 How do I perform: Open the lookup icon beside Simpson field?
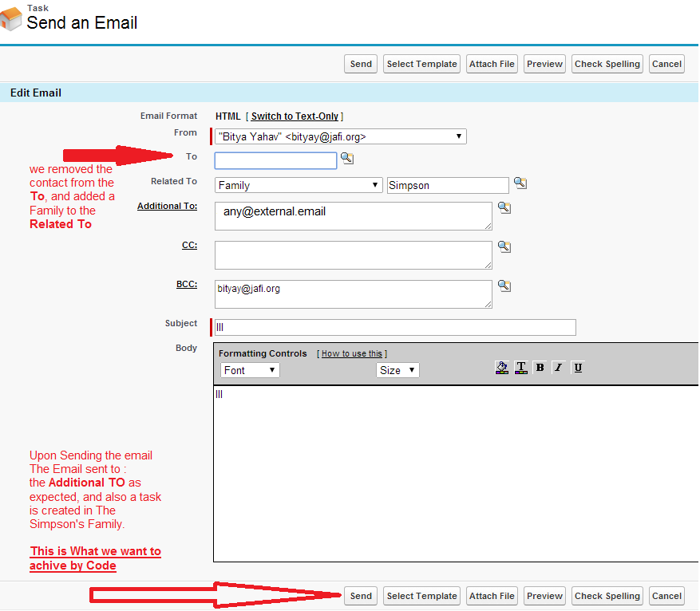(x=520, y=183)
